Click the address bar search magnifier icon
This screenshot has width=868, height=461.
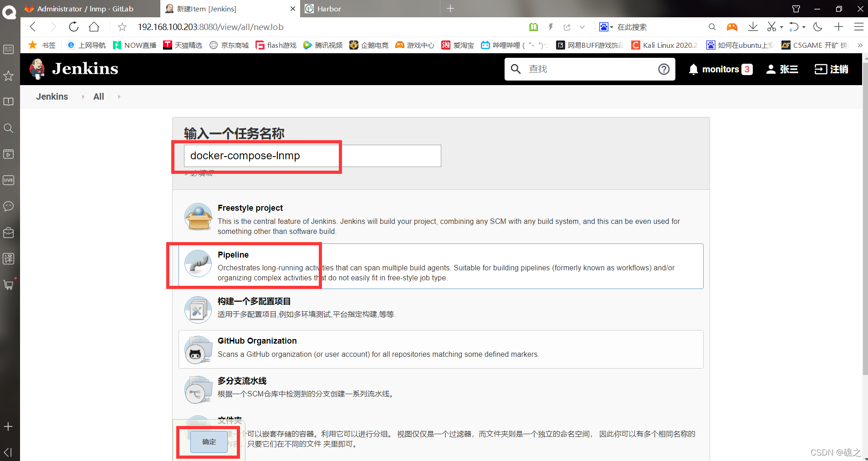712,27
